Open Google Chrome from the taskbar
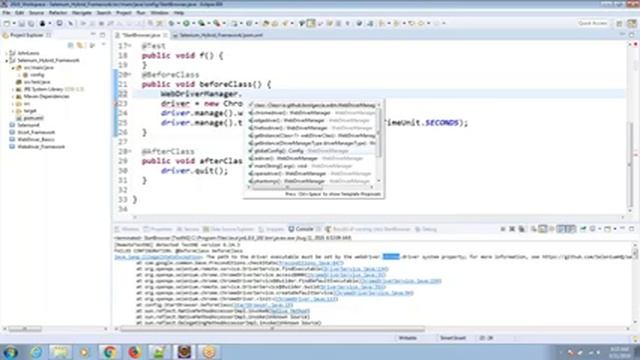The image size is (640, 360). click(x=109, y=352)
